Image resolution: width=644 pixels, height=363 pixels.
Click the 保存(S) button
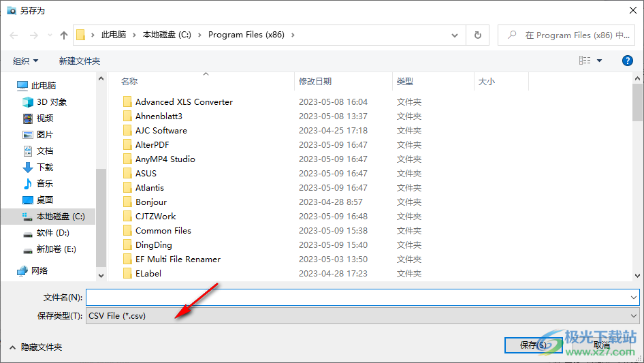point(534,345)
